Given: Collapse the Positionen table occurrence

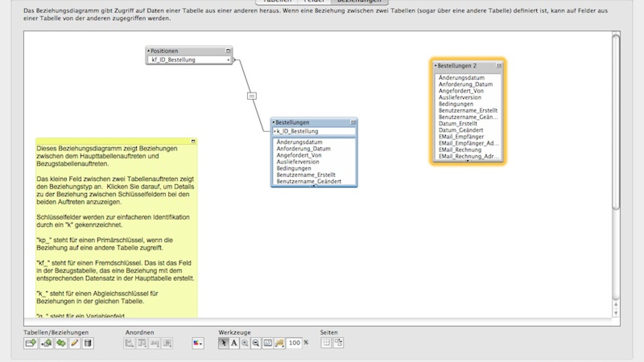Looking at the screenshot, I should (228, 51).
